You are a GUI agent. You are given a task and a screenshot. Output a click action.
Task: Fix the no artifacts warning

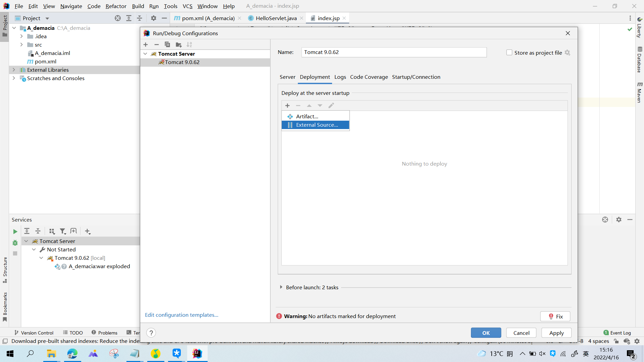point(555,316)
